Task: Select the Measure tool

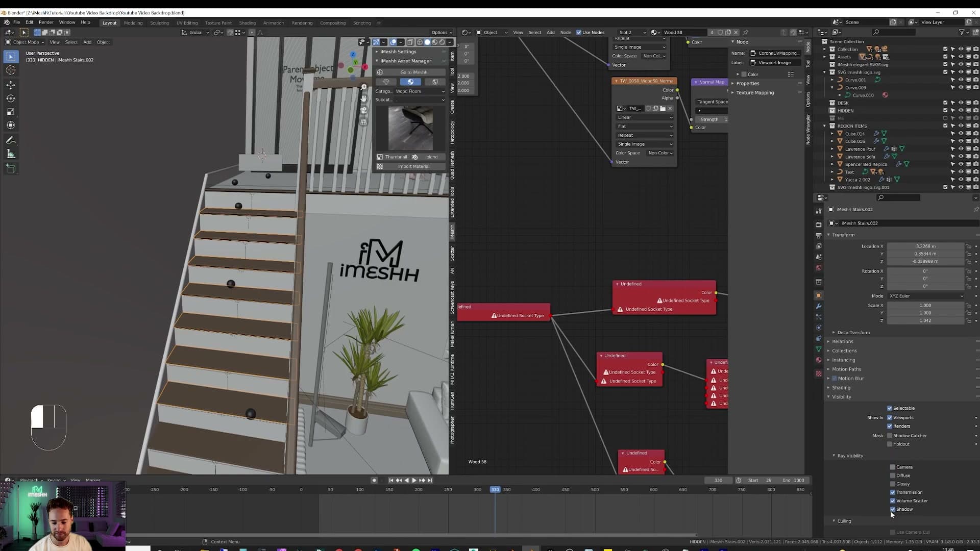Action: click(11, 154)
